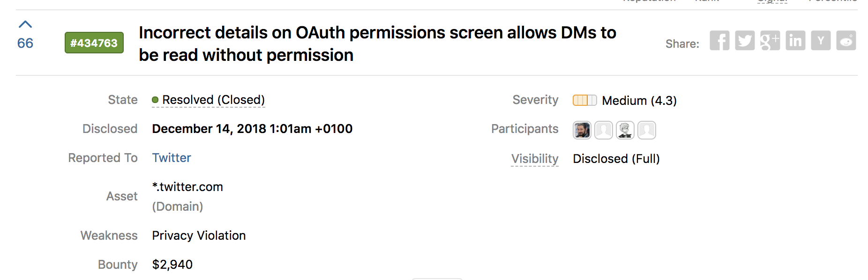Share the report on Facebook
This screenshot has width=868, height=280.
point(719,41)
